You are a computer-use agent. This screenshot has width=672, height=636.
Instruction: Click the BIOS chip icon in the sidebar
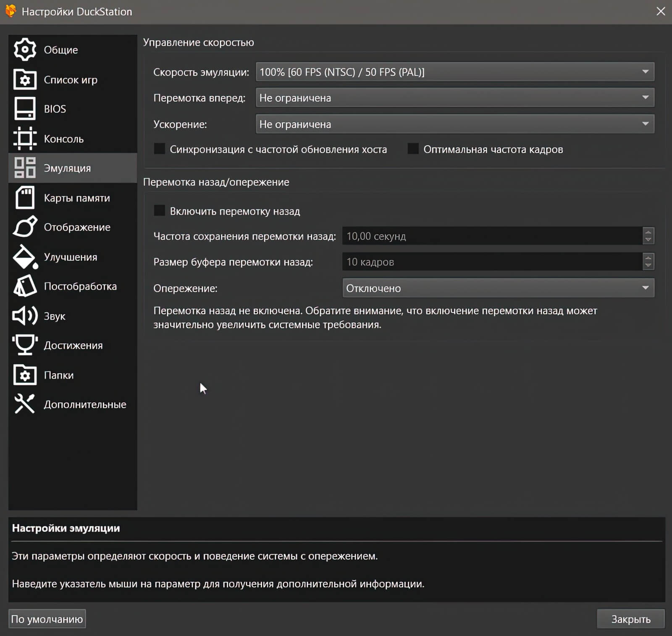[x=25, y=109]
